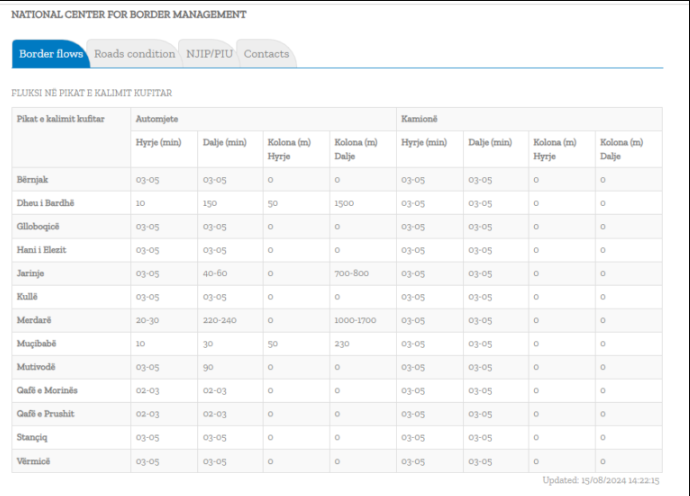This screenshot has width=690, height=496.
Task: Click the 1000-1700 queue value for Merdarë
Action: [355, 320]
